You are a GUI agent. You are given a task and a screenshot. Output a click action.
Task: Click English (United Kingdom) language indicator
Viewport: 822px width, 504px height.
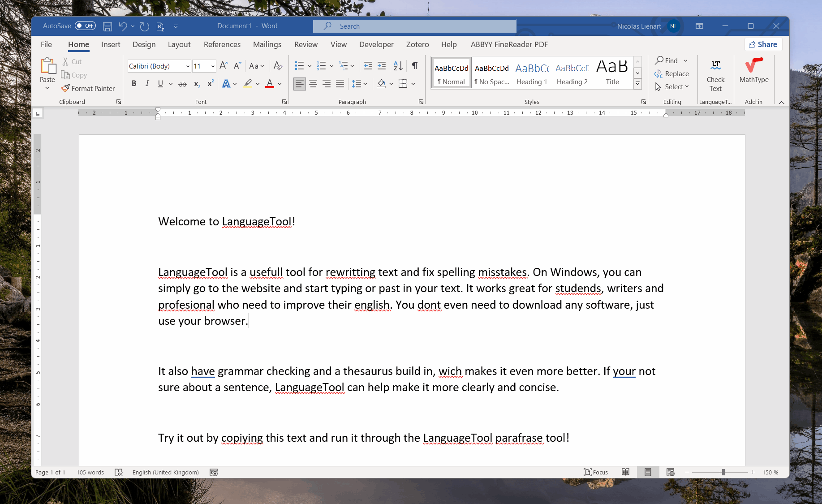click(165, 472)
